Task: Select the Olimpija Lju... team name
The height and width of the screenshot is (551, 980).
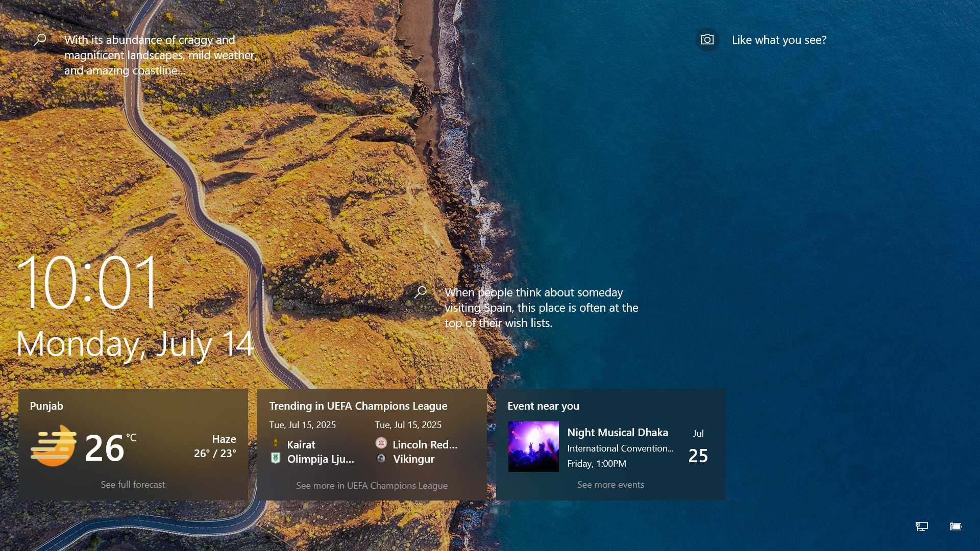Action: point(321,459)
